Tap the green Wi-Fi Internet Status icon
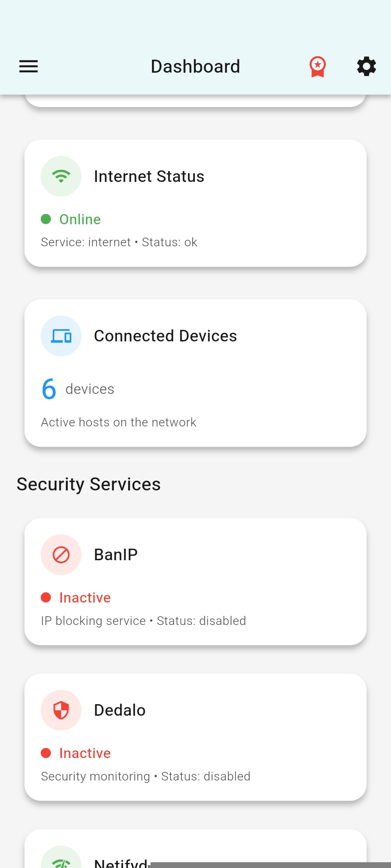391x868 pixels. pos(61,176)
